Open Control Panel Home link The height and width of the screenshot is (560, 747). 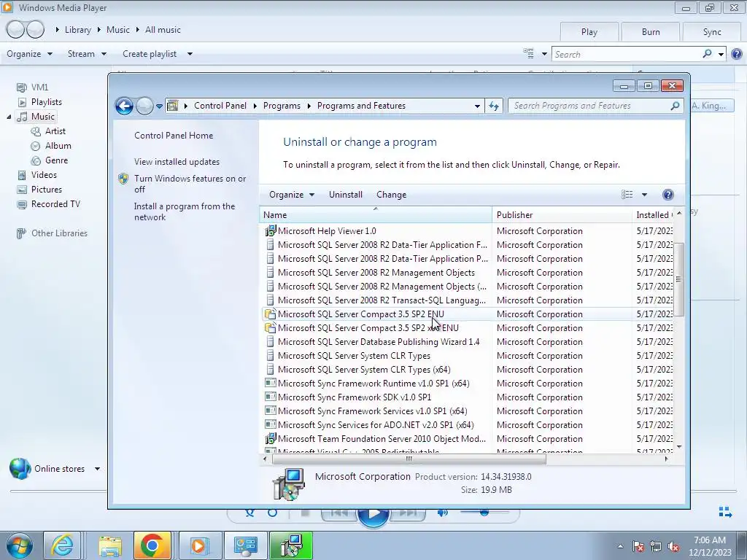pyautogui.click(x=174, y=136)
